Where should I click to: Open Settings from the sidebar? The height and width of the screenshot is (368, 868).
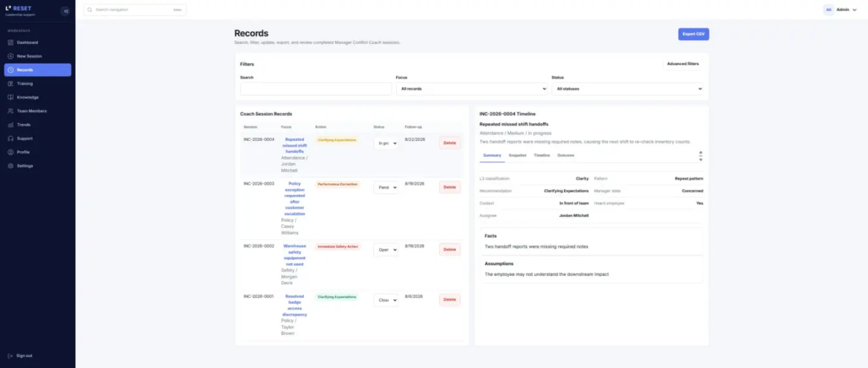[37, 166]
